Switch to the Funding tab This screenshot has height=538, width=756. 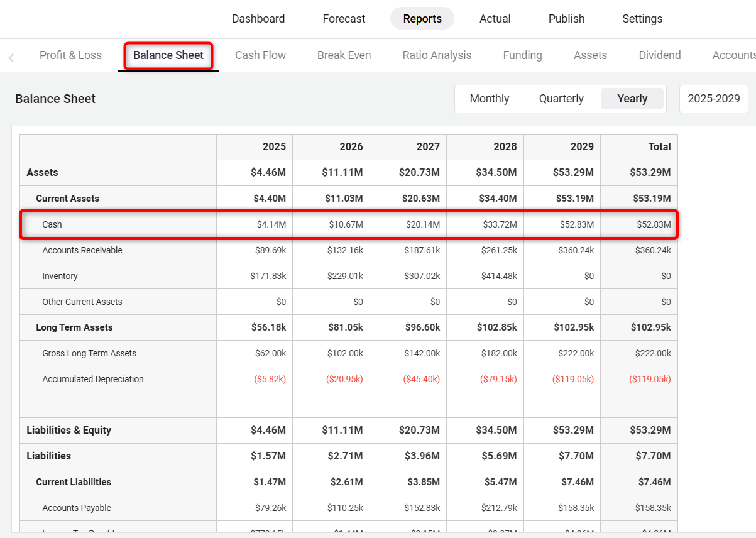pyautogui.click(x=522, y=55)
